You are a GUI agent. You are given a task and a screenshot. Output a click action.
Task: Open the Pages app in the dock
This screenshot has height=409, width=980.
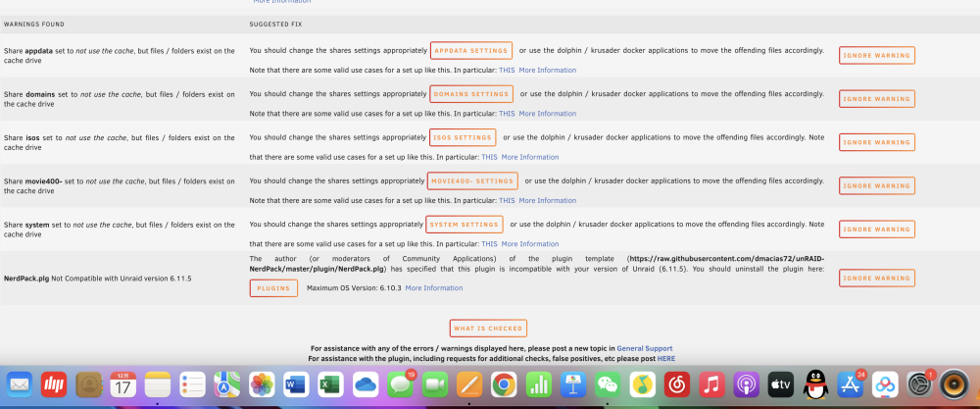pos(469,384)
